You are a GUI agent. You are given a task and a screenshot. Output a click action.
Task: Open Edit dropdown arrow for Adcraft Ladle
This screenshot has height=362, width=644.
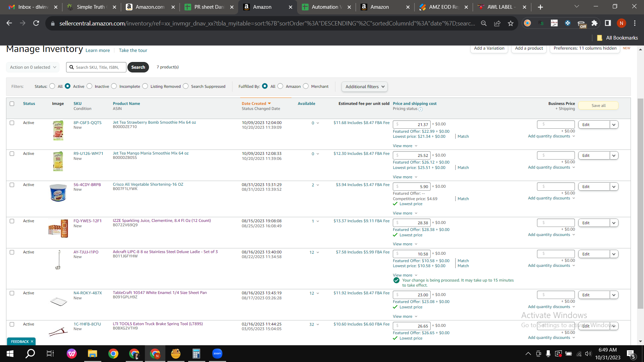click(614, 254)
